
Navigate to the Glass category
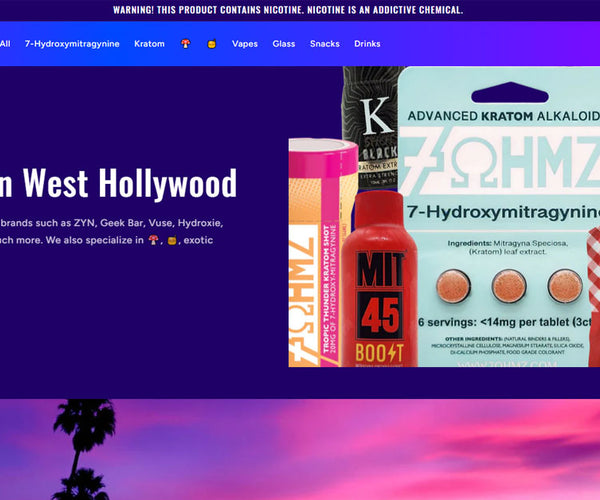pos(283,44)
